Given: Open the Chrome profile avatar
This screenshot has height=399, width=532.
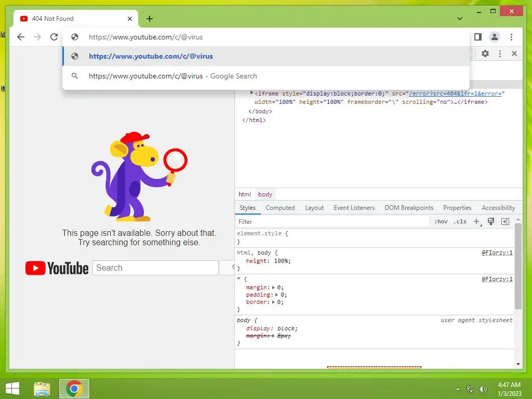Looking at the screenshot, I should click(x=495, y=37).
